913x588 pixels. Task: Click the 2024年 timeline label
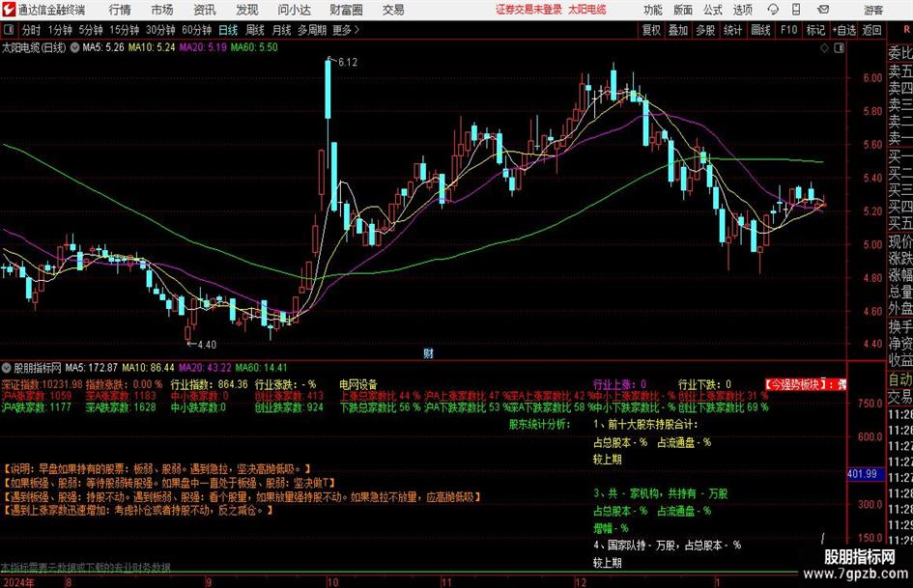[x=17, y=582]
